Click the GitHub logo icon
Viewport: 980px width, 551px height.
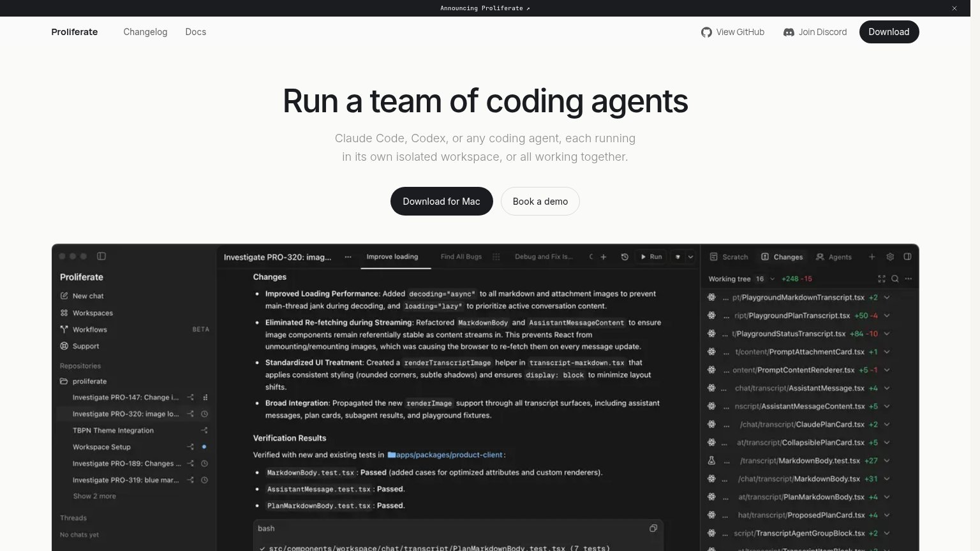[x=706, y=32]
